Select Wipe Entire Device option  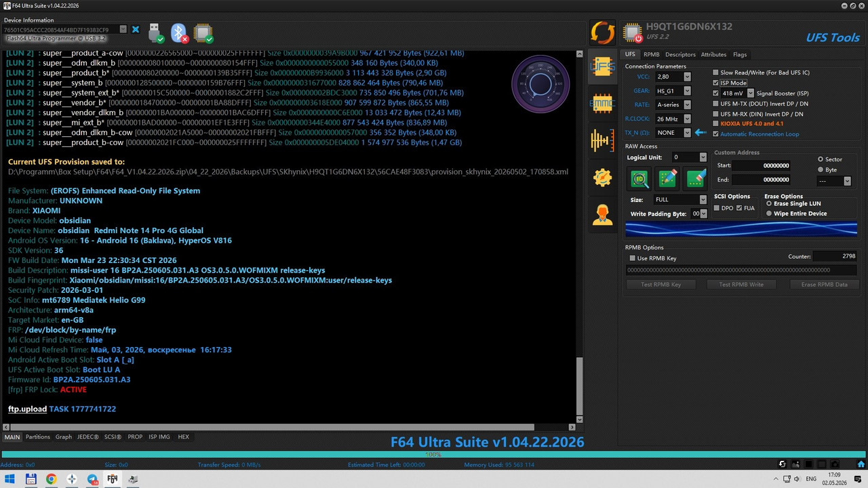click(768, 213)
